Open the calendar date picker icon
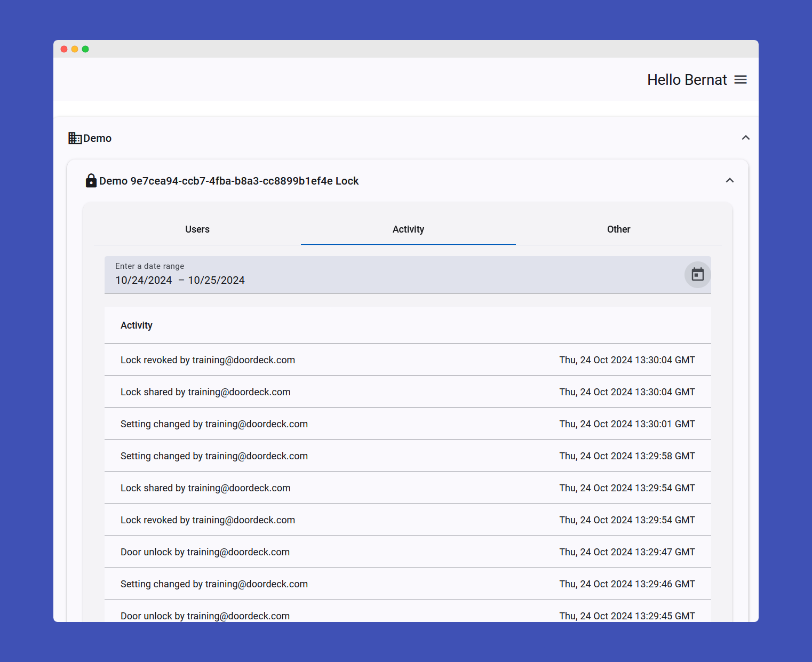Image resolution: width=812 pixels, height=662 pixels. [697, 275]
